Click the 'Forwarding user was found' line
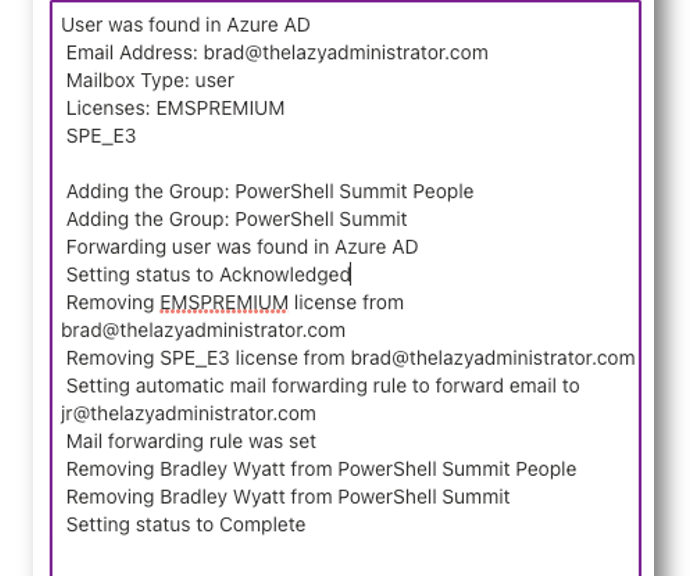The height and width of the screenshot is (576, 690). [242, 247]
